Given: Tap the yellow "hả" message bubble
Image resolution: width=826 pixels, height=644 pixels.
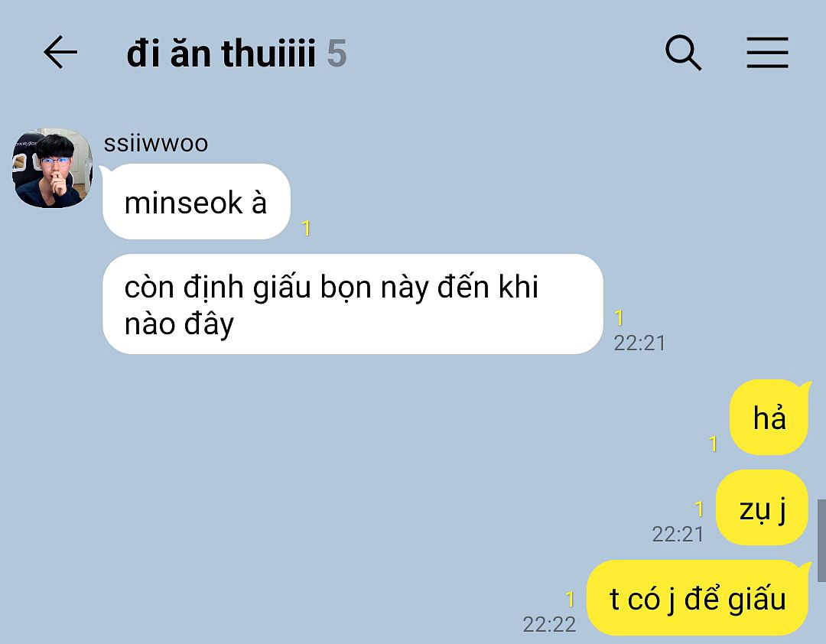Looking at the screenshot, I should [x=769, y=418].
